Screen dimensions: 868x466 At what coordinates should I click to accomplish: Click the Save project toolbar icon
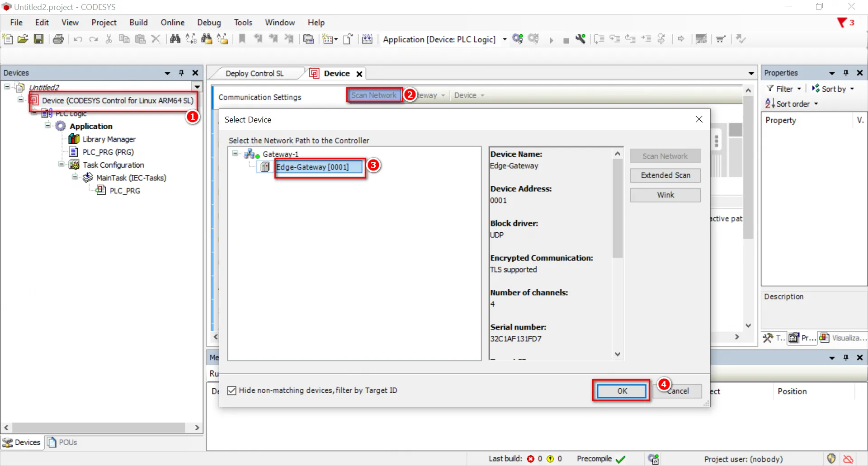39,39
